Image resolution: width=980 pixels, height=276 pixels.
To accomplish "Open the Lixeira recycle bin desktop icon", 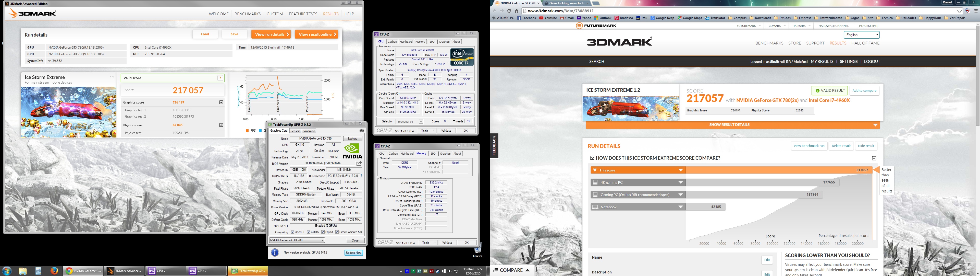I will (x=477, y=250).
